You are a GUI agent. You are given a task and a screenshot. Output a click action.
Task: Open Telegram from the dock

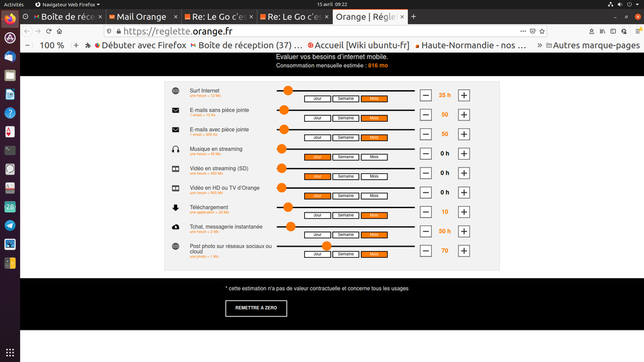(x=10, y=225)
